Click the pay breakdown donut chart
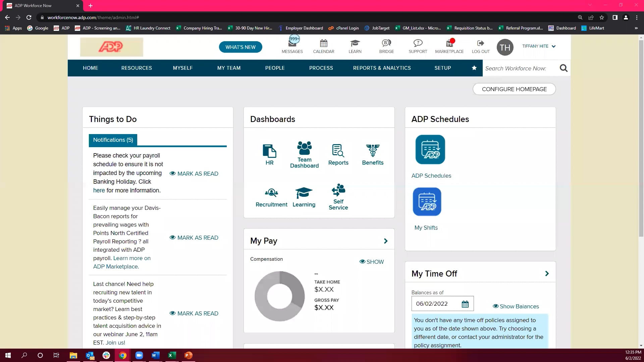The width and height of the screenshot is (644, 362). tap(279, 296)
